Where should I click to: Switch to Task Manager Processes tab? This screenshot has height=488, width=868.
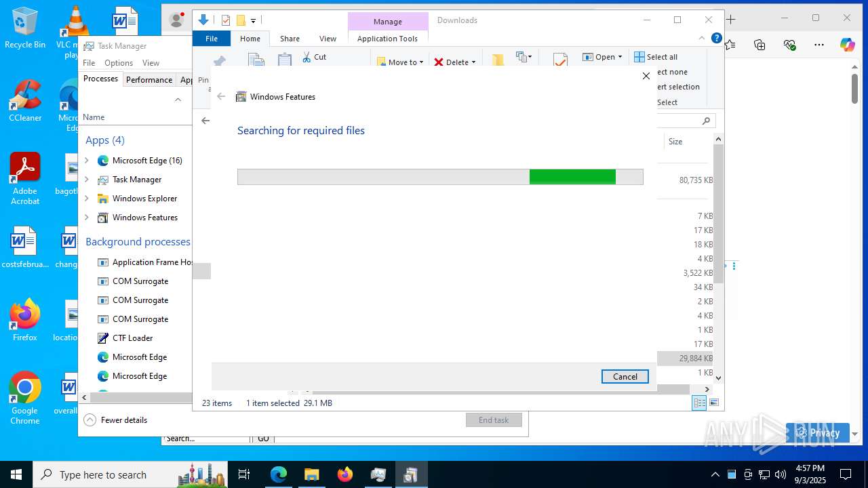tap(100, 79)
